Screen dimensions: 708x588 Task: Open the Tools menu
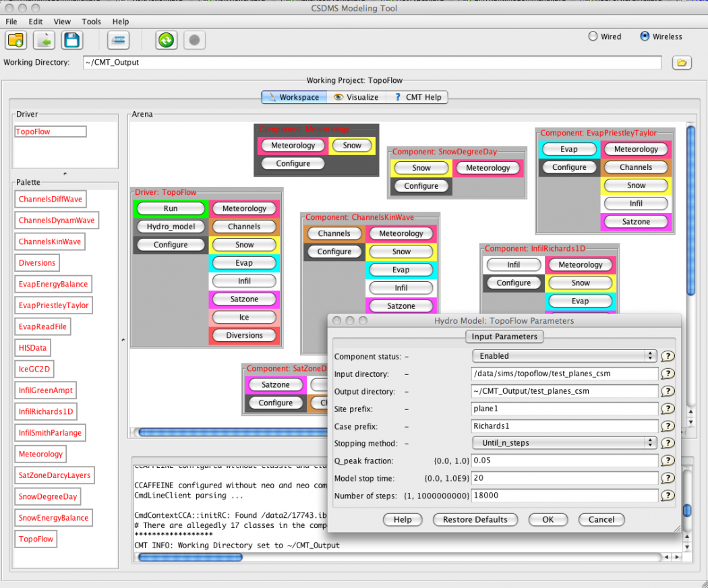[91, 22]
